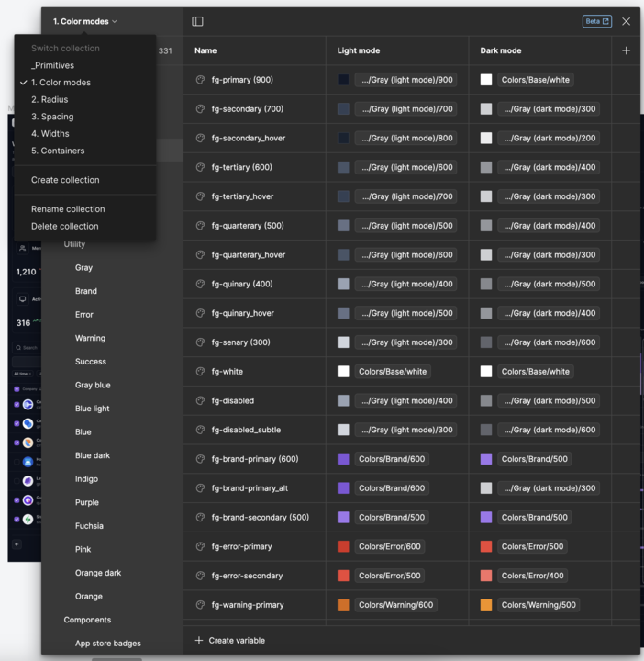Open the 1. Color modes collection dropdown

[84, 21]
